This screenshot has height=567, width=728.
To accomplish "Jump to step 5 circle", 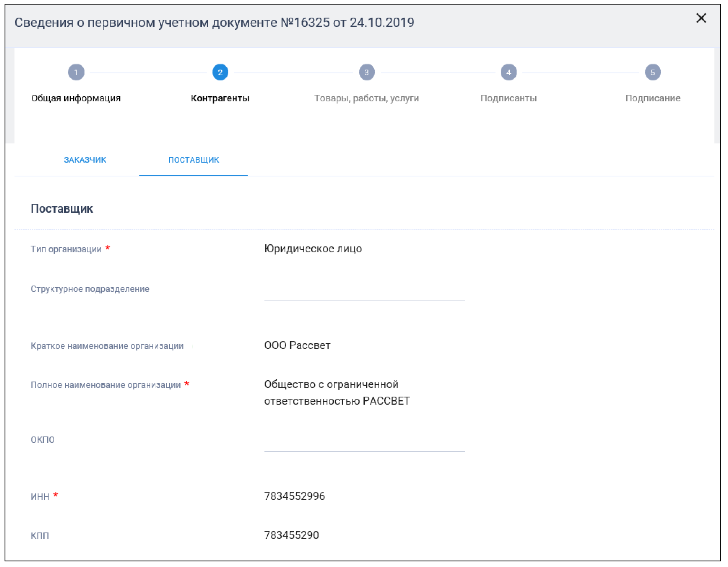I will pos(652,72).
